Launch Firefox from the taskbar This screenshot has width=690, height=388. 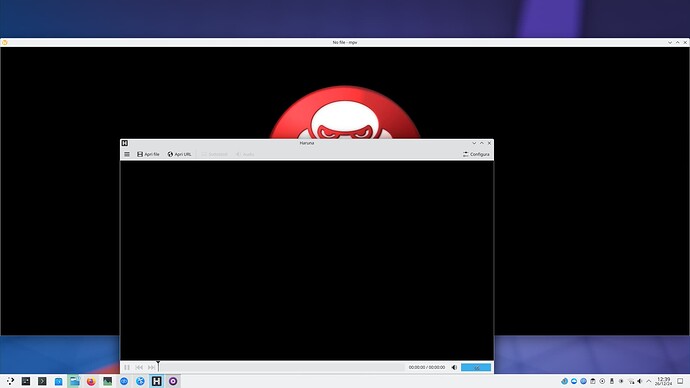coord(91,381)
